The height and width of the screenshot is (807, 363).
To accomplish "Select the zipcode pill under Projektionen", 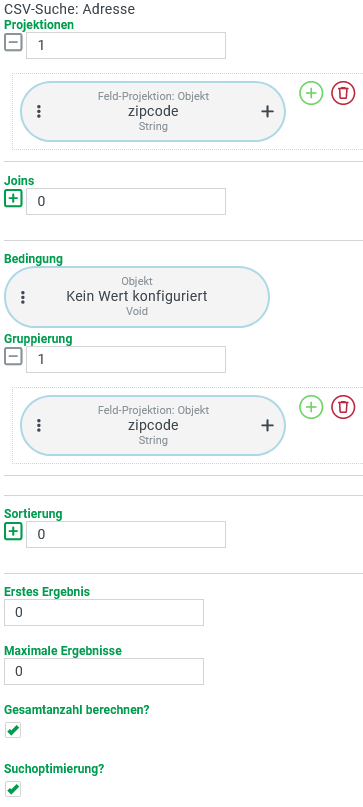I will point(153,111).
